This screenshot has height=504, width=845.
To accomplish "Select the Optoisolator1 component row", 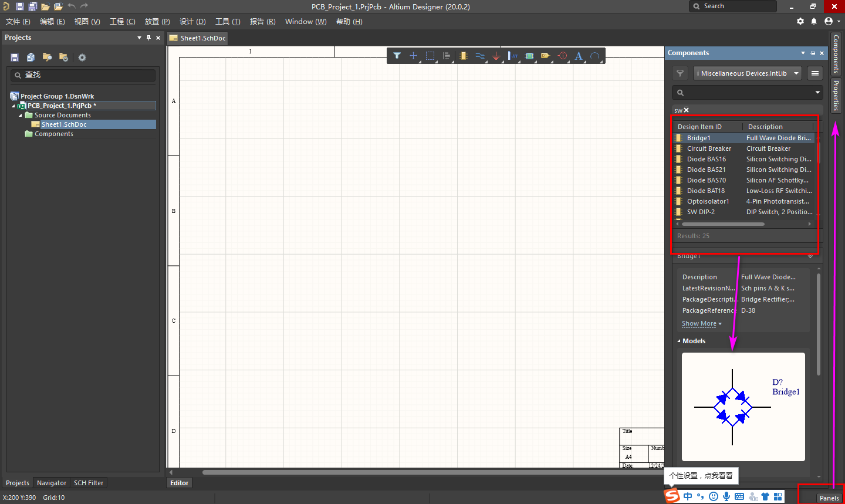I will point(744,201).
